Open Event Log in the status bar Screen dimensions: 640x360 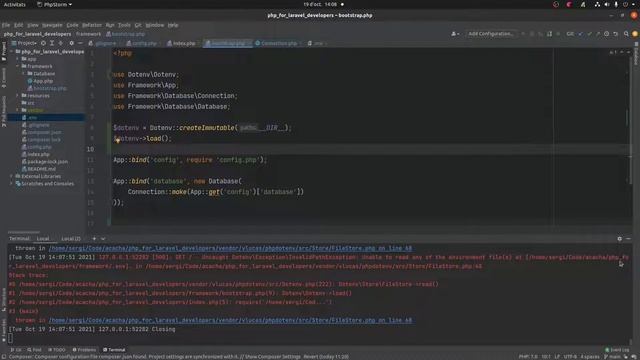(x=617, y=350)
